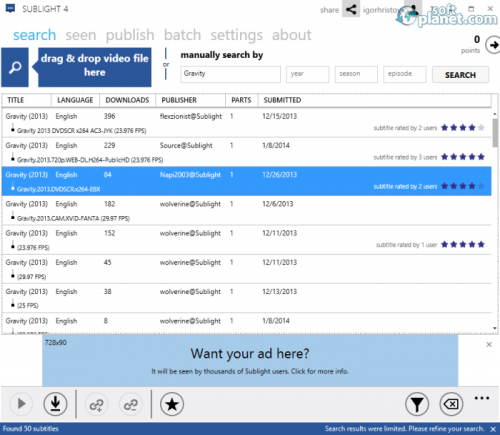
Task: Open the about tab
Action: click(292, 35)
